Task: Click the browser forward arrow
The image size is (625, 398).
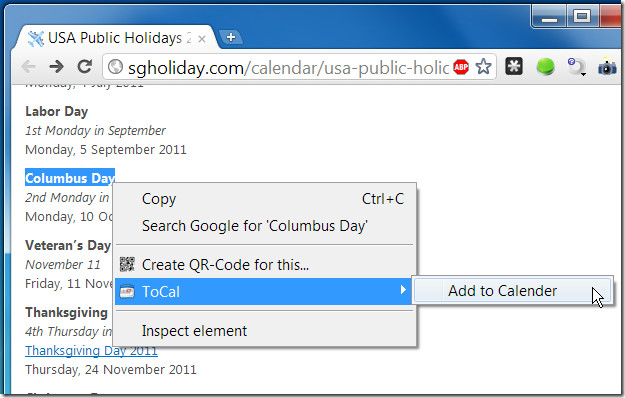Action: [56, 67]
